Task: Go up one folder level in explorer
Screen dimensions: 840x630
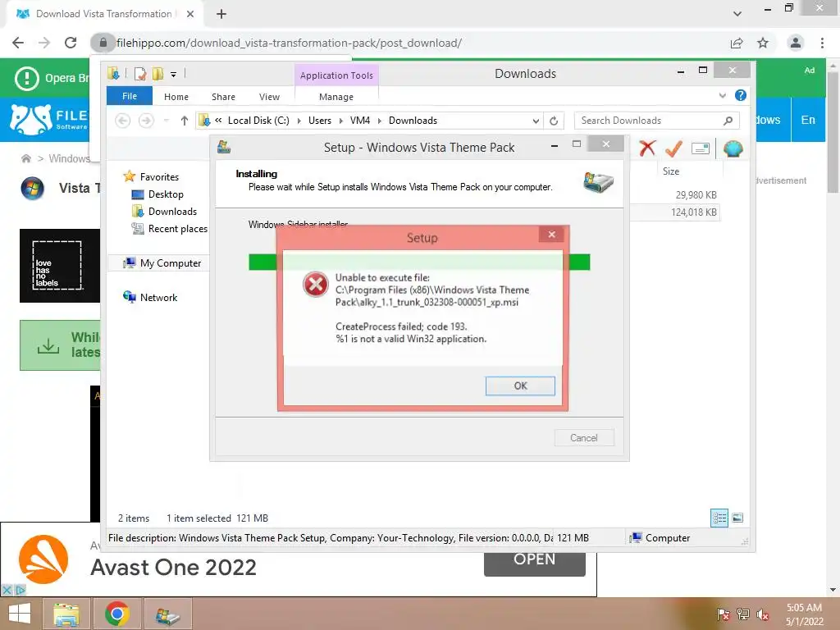Action: (185, 121)
